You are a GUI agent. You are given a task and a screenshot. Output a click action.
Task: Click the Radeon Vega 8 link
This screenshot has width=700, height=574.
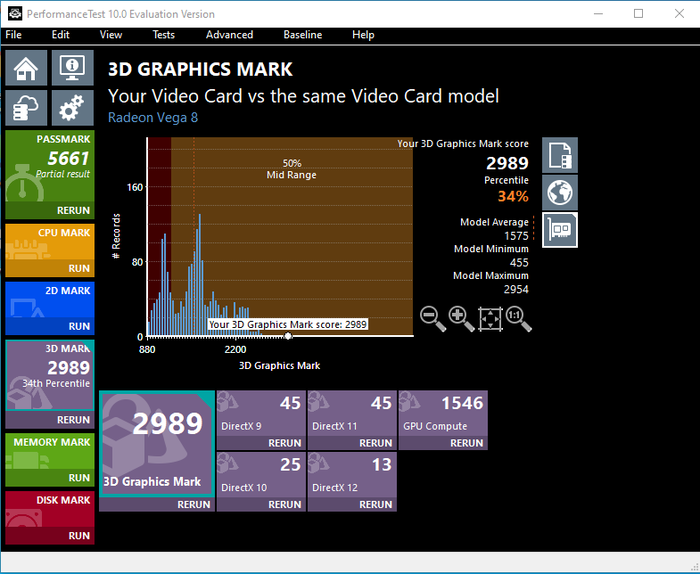click(x=153, y=117)
